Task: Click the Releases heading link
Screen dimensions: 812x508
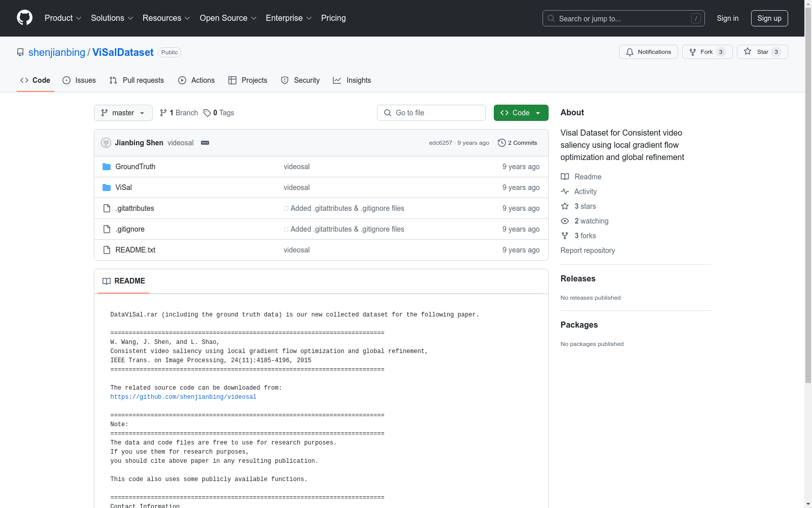Action: 578,278
